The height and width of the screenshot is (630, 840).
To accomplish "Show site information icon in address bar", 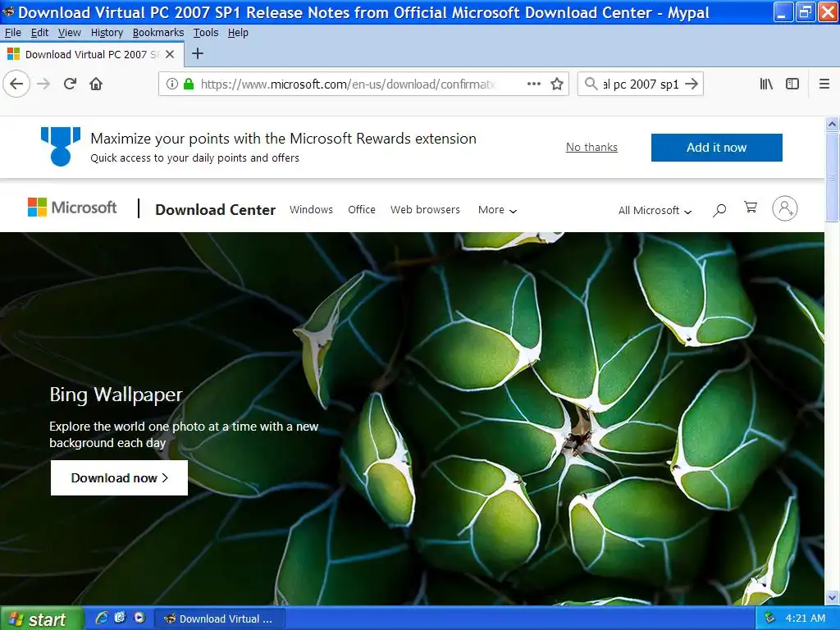I will 171,84.
